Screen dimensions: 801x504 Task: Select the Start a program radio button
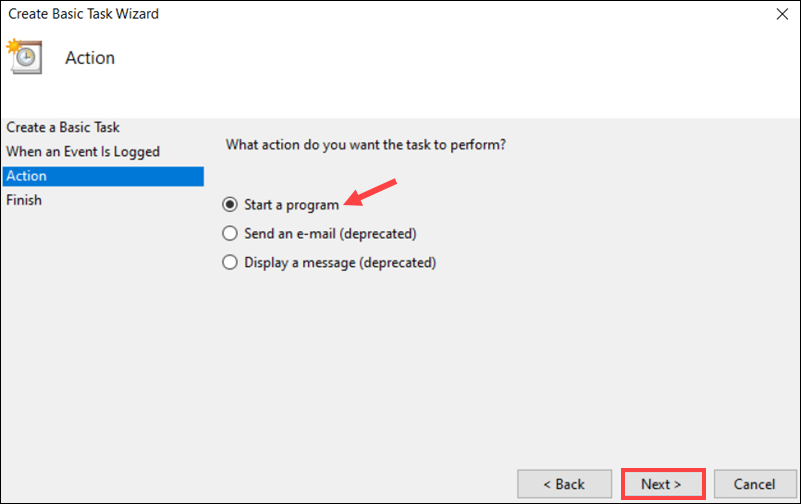230,205
